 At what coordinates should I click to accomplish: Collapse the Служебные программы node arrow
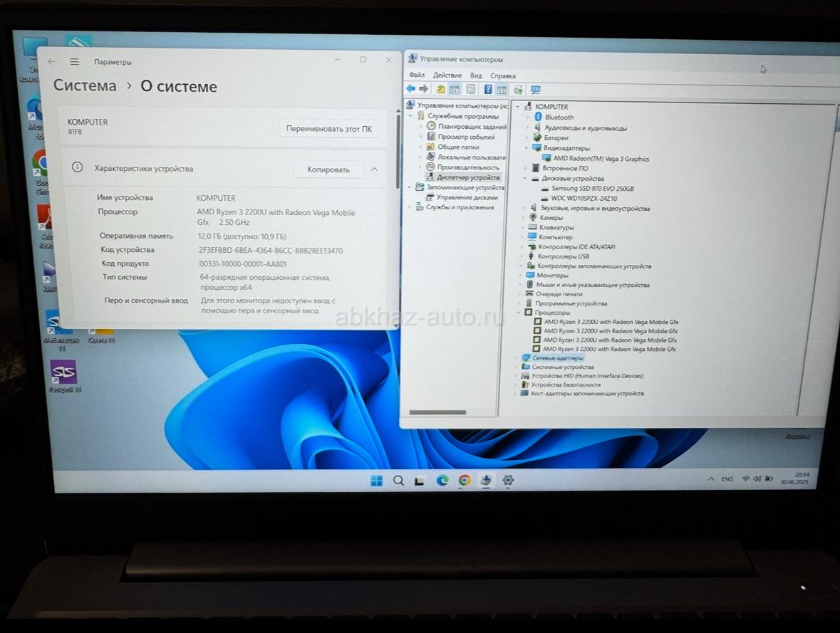411,115
